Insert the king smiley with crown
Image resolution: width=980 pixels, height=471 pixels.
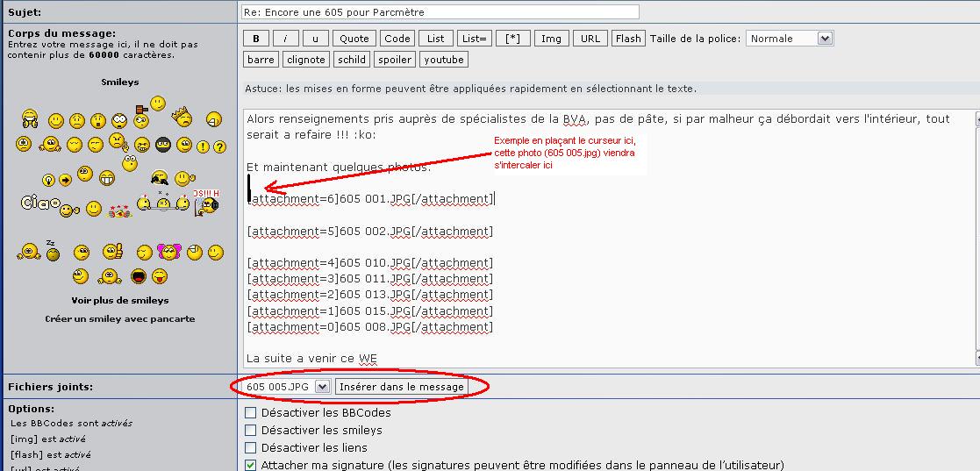182,118
